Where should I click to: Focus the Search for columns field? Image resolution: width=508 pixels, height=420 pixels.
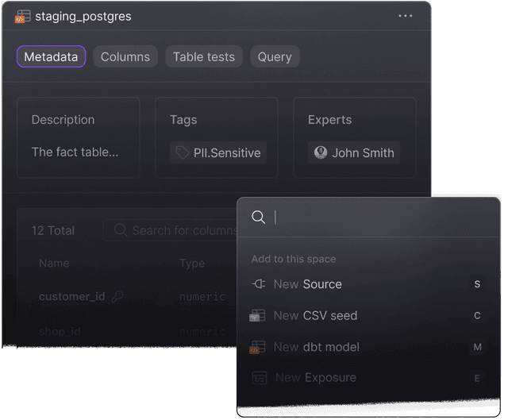click(184, 230)
